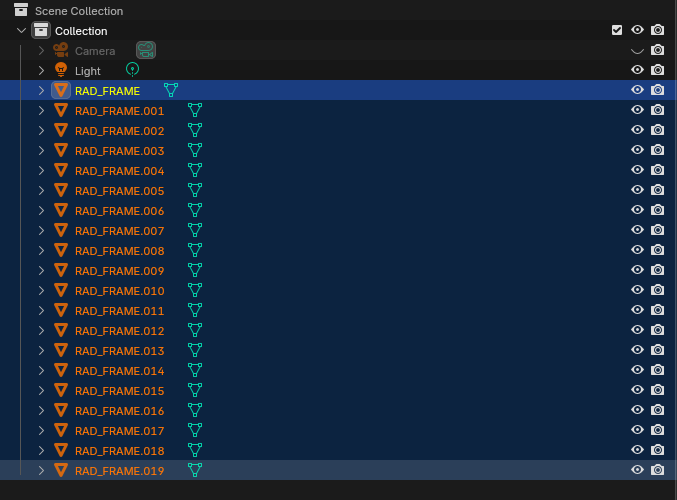The image size is (677, 500).
Task: Disable render camera icon for RAD_FRAME.003
Action: pyautogui.click(x=657, y=150)
